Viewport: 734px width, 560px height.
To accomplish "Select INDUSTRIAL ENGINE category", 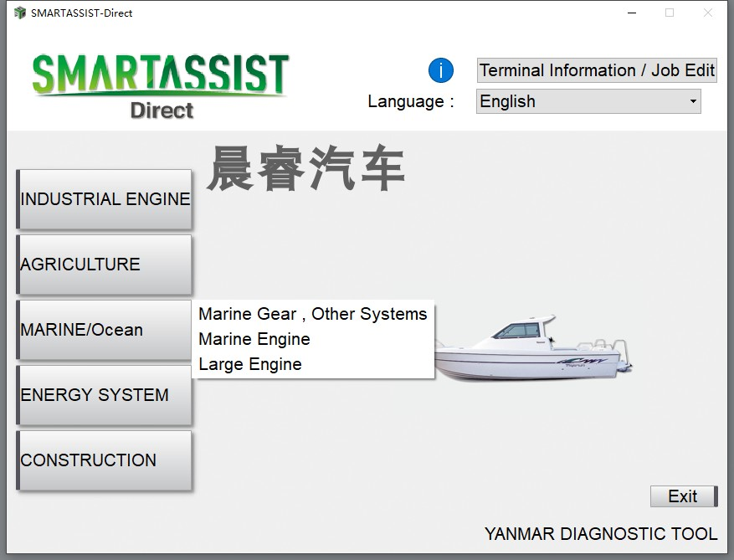I will tap(104, 199).
